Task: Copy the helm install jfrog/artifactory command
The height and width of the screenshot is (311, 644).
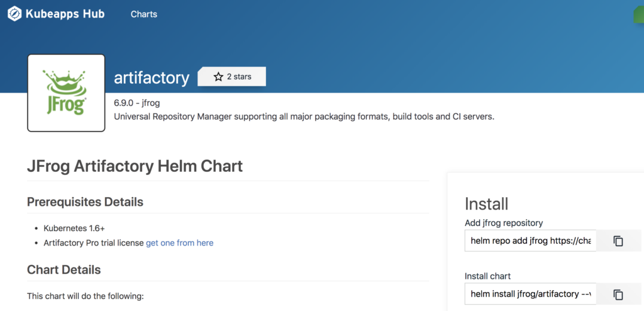Action: coord(618,294)
